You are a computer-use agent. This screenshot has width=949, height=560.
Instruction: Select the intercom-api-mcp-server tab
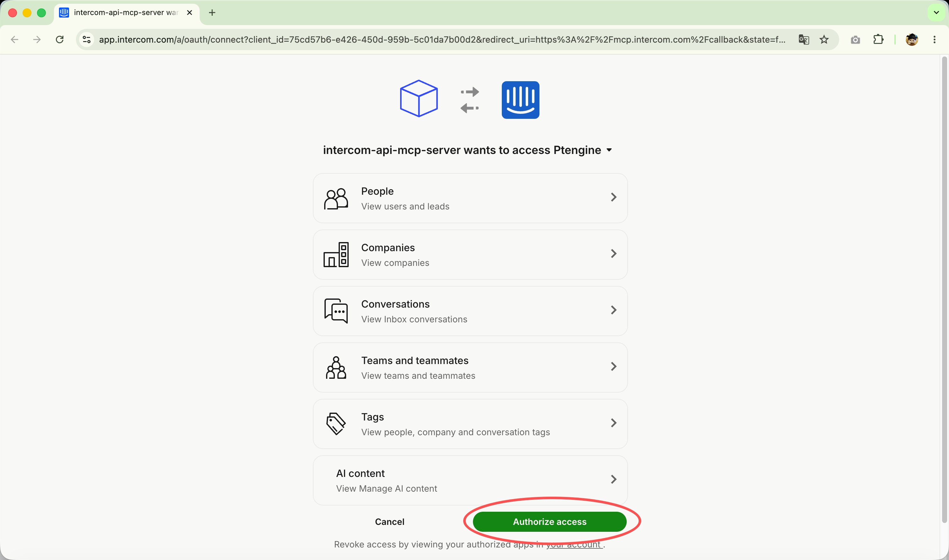126,13
